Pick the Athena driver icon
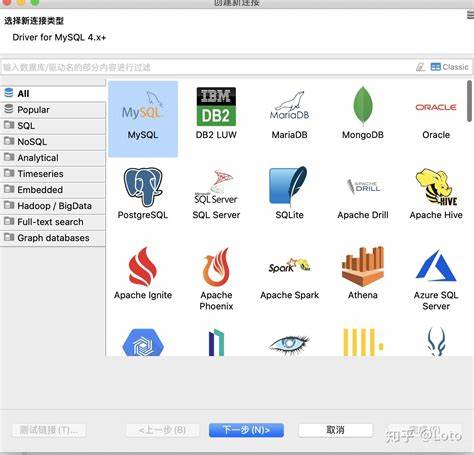Screen dimensions: 474x455 (x=363, y=266)
